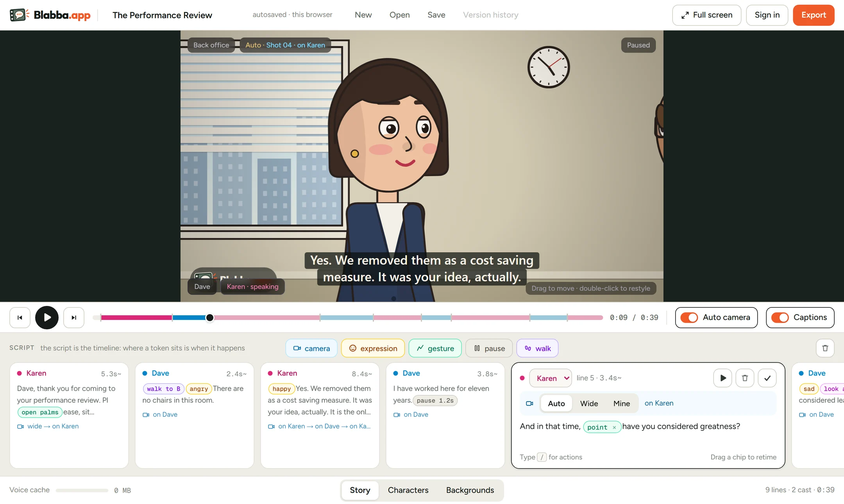Screen dimensions: 844x504
Task: Select Dave's 'There are no chairs' card
Action: click(x=195, y=415)
